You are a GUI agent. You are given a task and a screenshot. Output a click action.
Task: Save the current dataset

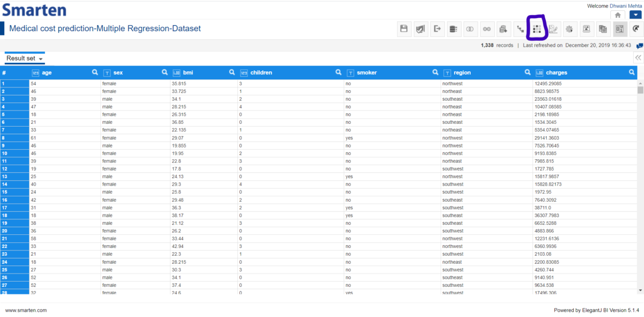(404, 29)
